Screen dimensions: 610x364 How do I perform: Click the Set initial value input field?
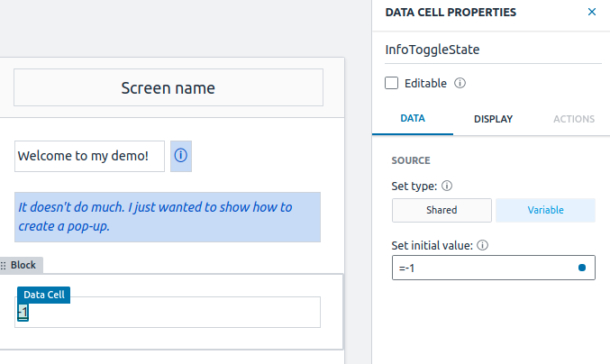pyautogui.click(x=482, y=268)
